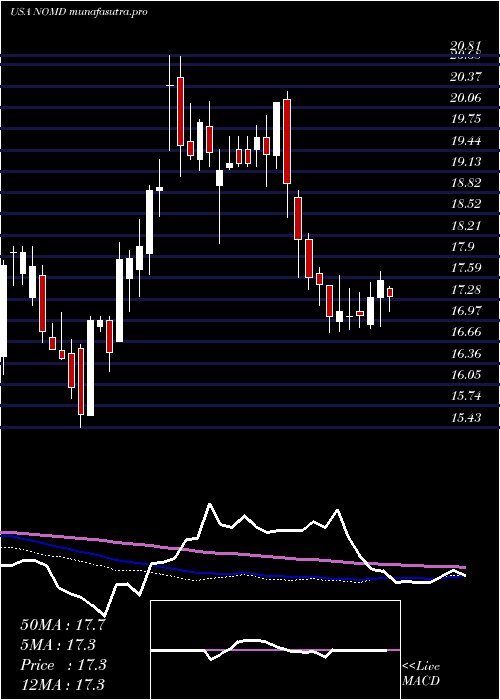The width and height of the screenshot is (500, 700).
Task: Click the 20.81 price axis label
Action: click(466, 46)
